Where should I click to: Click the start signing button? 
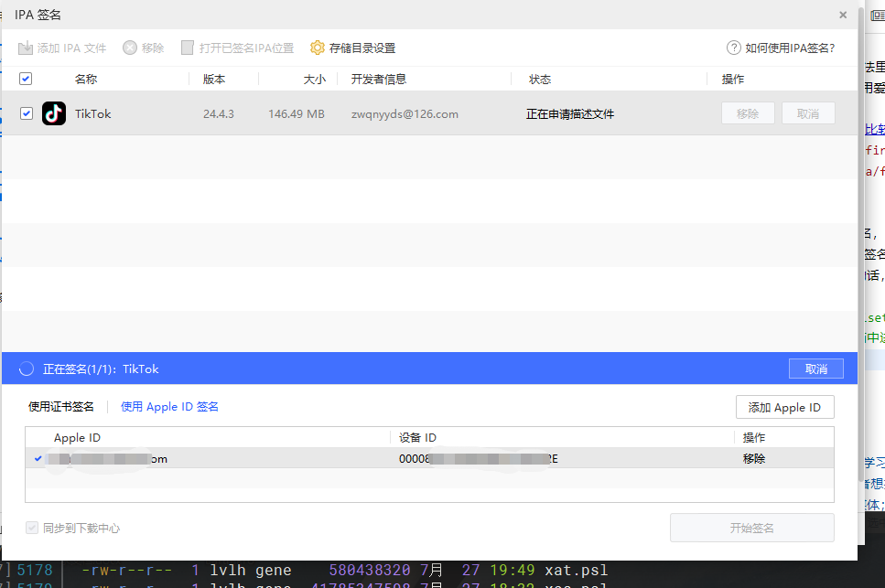(751, 528)
